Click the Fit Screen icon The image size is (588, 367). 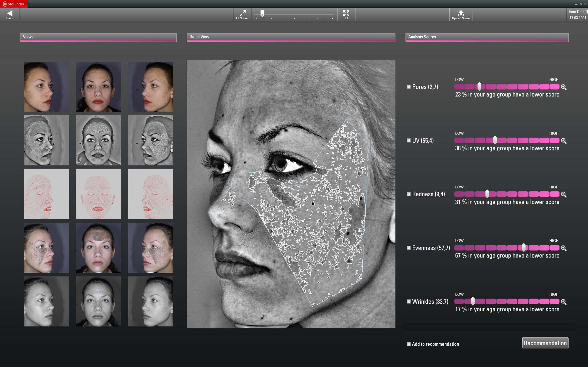click(x=243, y=13)
